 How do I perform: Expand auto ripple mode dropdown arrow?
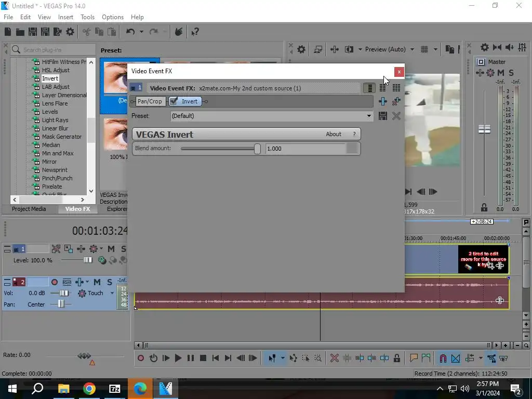[x=481, y=358]
